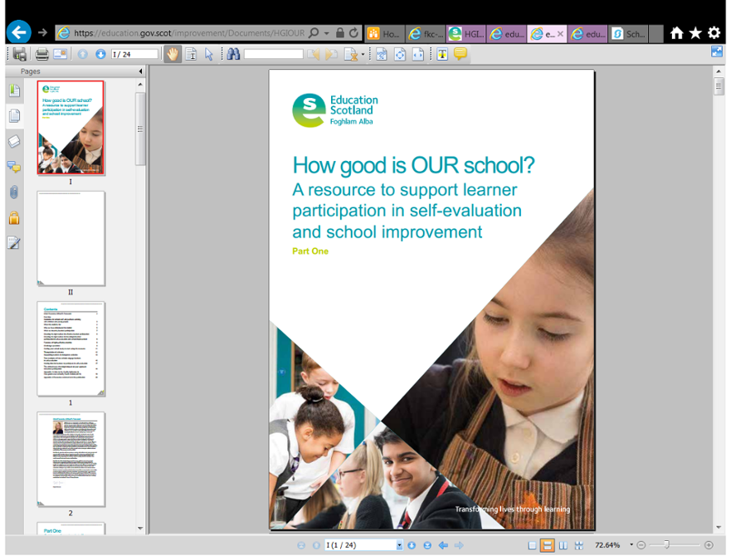Screen dimensions: 731x560
Task: Click the find text input field
Action: coord(274,55)
